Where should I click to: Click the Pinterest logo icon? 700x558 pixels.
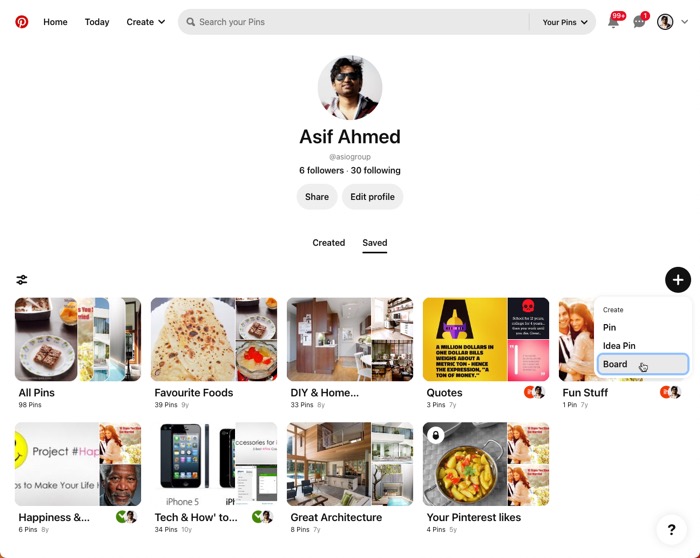point(21,21)
